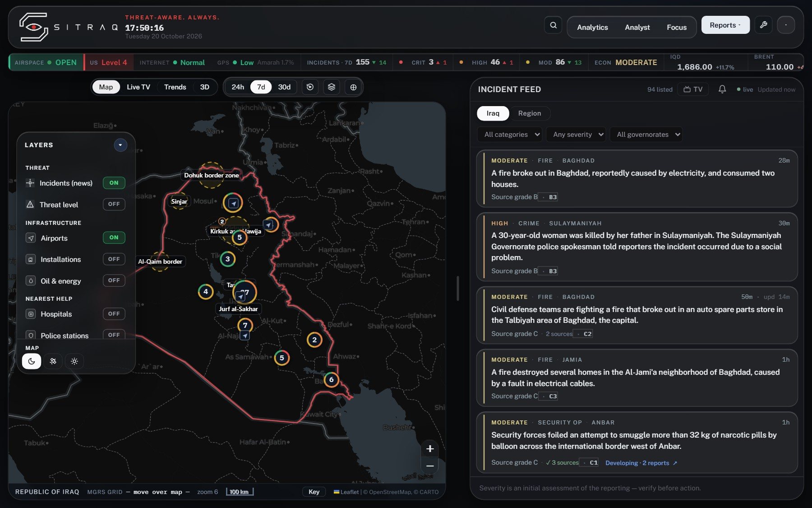The height and width of the screenshot is (508, 812).
Task: Click the airport marker near Mosul
Action: (x=233, y=203)
